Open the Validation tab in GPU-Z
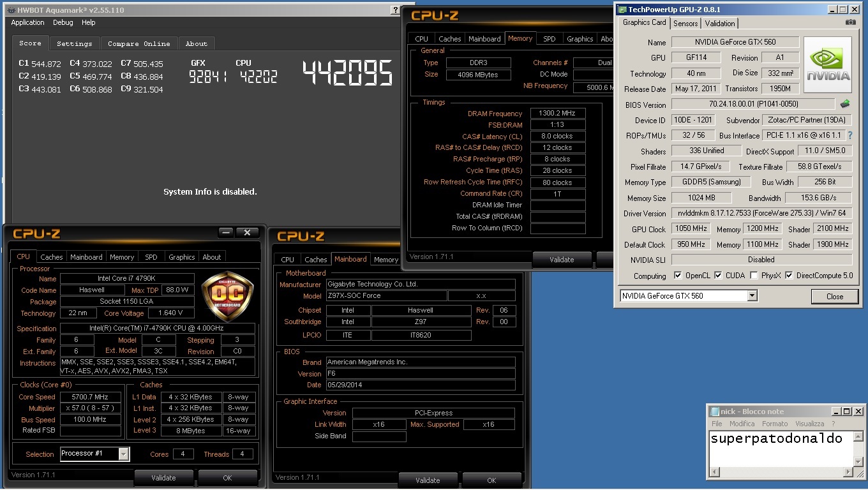This screenshot has height=490, width=868. [720, 24]
